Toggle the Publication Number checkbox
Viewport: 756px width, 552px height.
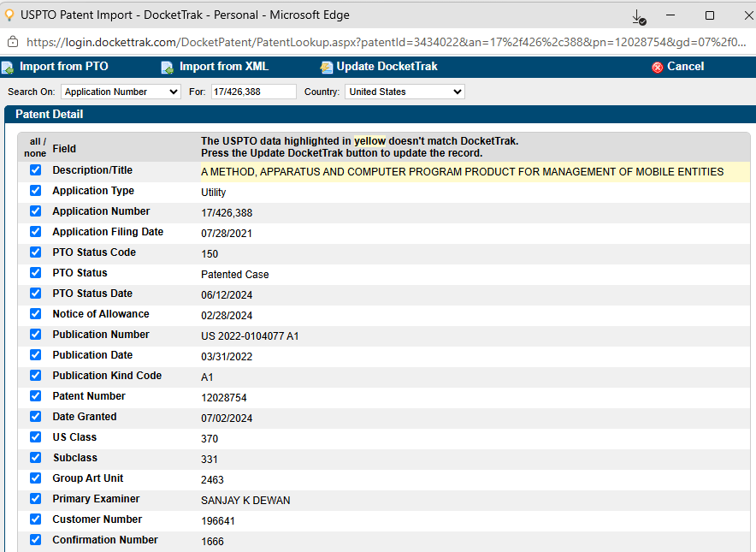[x=35, y=335]
